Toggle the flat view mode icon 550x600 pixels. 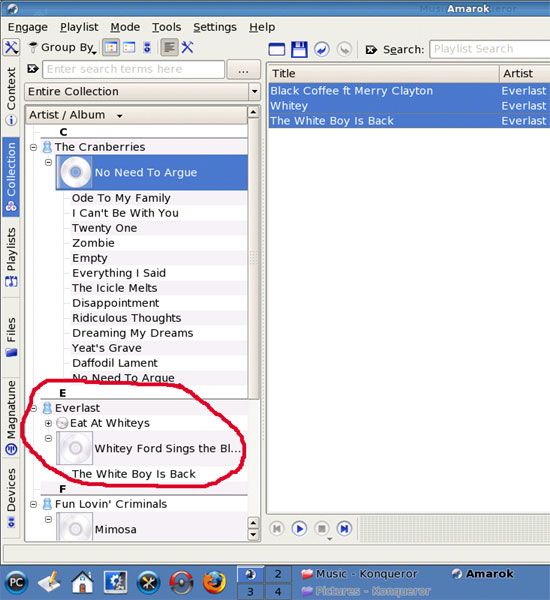[x=129, y=47]
